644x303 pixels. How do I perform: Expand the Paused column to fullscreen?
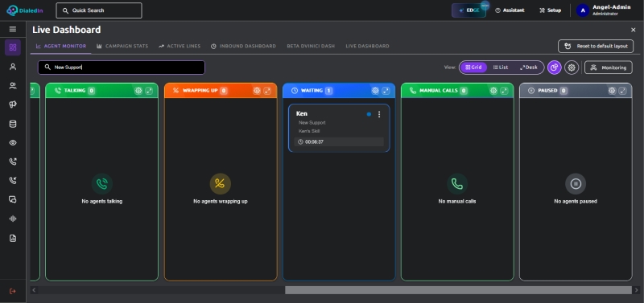pos(622,91)
